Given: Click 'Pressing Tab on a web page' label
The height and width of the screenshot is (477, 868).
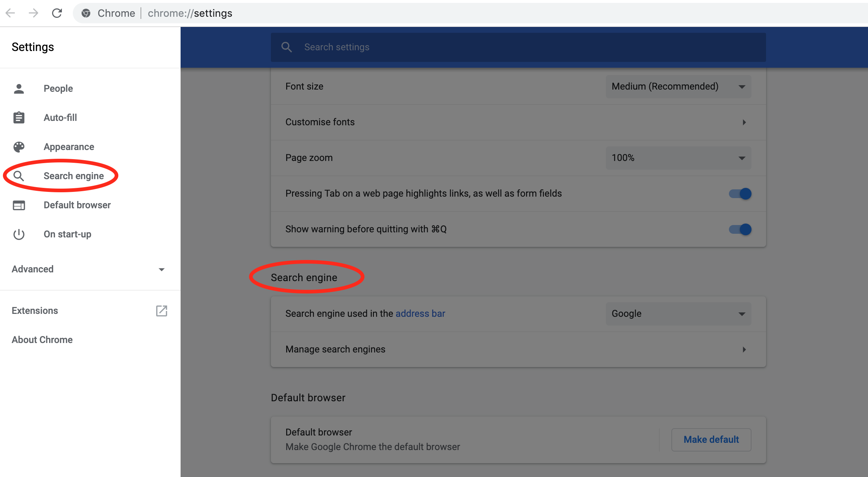Looking at the screenshot, I should pos(423,193).
